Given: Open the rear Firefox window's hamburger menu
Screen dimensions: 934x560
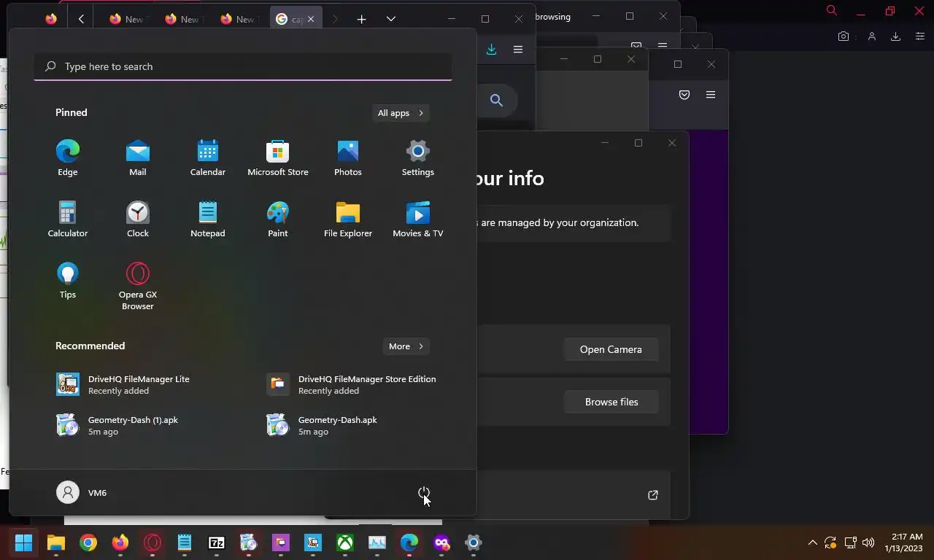Looking at the screenshot, I should pyautogui.click(x=711, y=95).
